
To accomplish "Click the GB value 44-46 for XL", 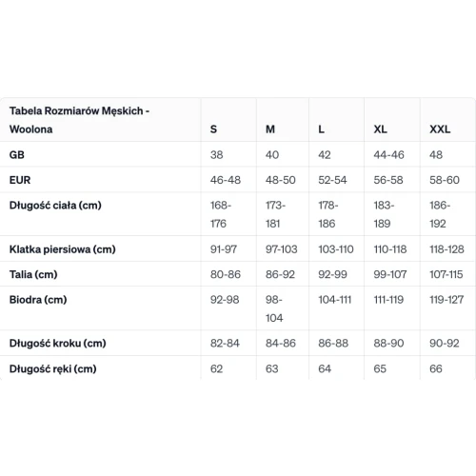I will click(388, 154).
